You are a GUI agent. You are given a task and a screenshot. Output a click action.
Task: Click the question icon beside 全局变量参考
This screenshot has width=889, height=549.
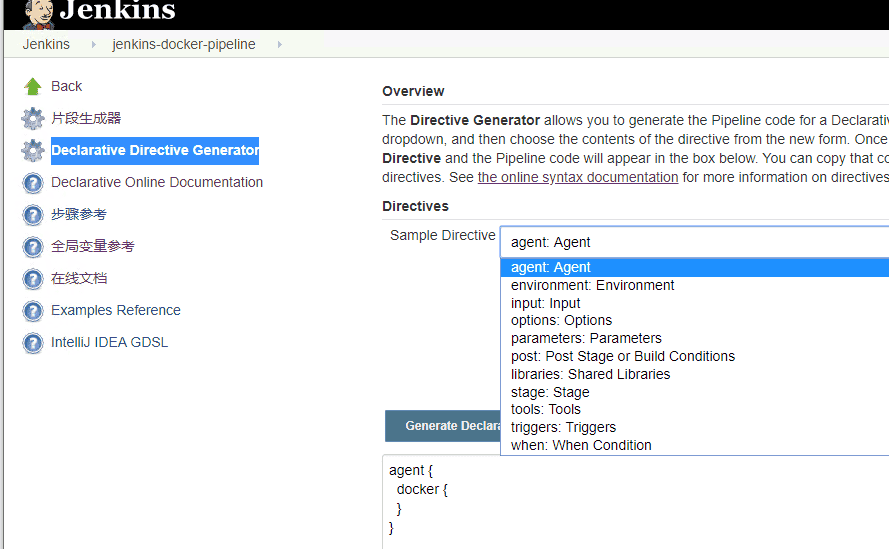[x=33, y=247]
